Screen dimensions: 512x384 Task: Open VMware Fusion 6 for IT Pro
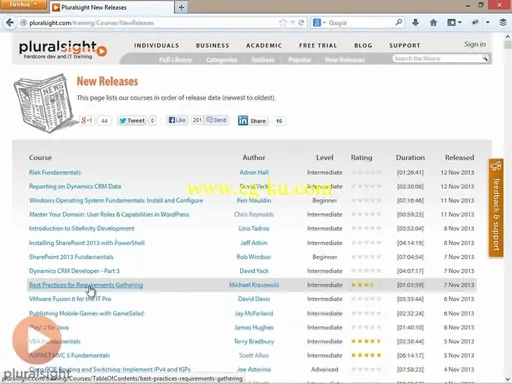click(70, 299)
